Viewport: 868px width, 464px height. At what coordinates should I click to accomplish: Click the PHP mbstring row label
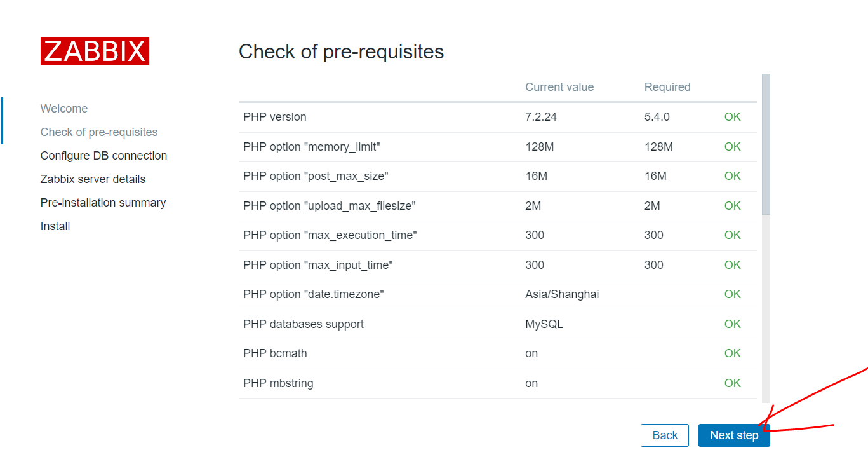coord(277,383)
